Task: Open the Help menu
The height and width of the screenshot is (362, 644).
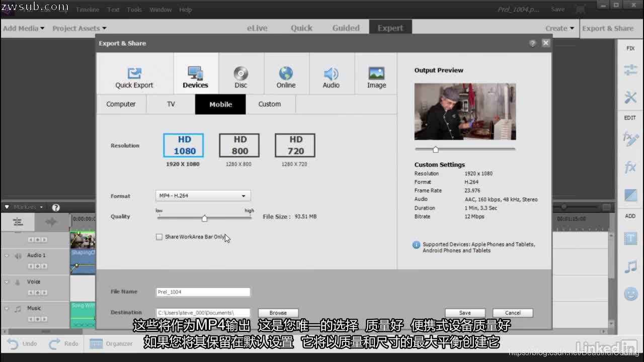Action: (x=186, y=10)
